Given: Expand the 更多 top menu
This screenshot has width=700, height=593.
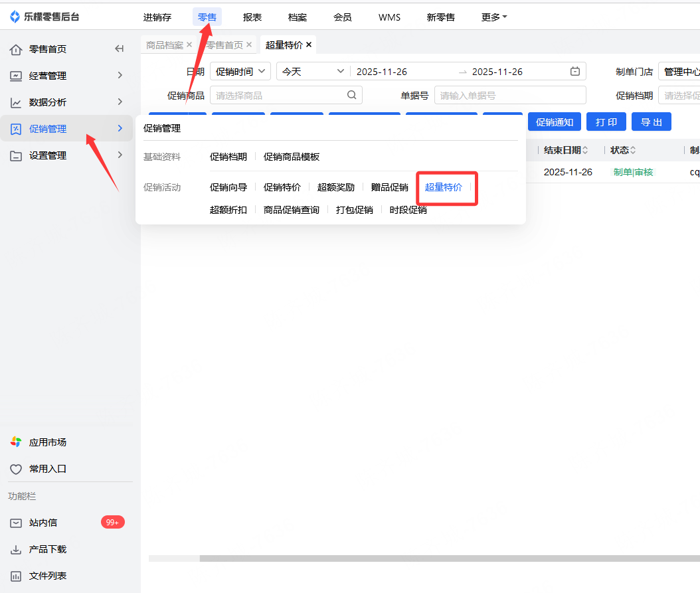Looking at the screenshot, I should (x=493, y=17).
